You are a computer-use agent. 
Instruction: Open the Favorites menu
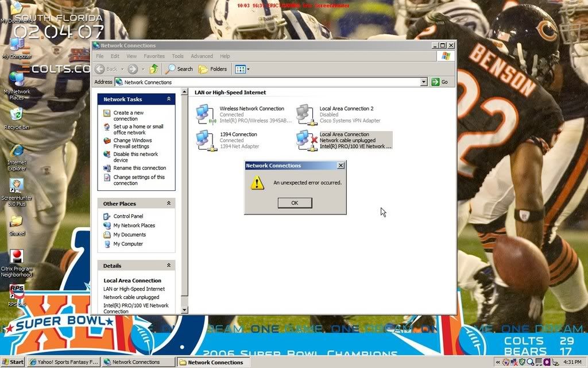pyautogui.click(x=154, y=56)
